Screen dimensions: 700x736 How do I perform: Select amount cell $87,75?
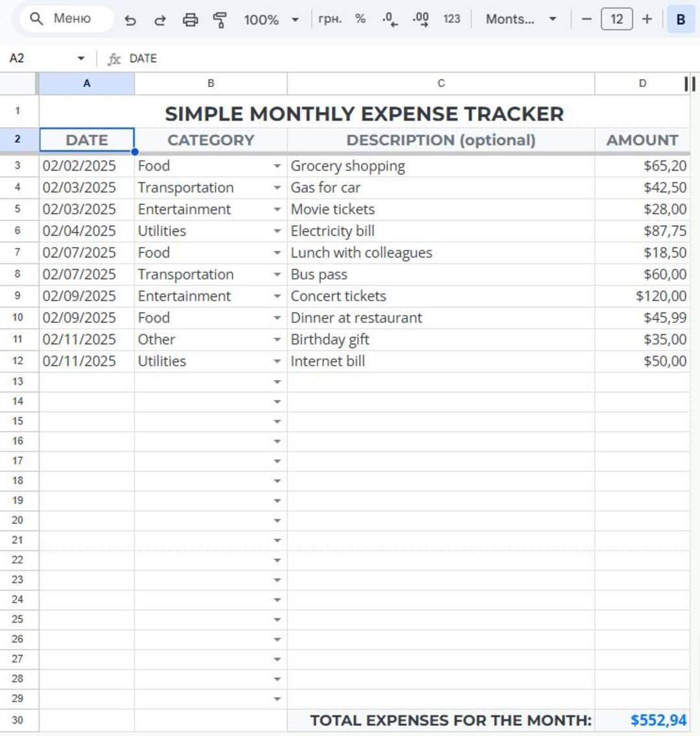tap(642, 231)
